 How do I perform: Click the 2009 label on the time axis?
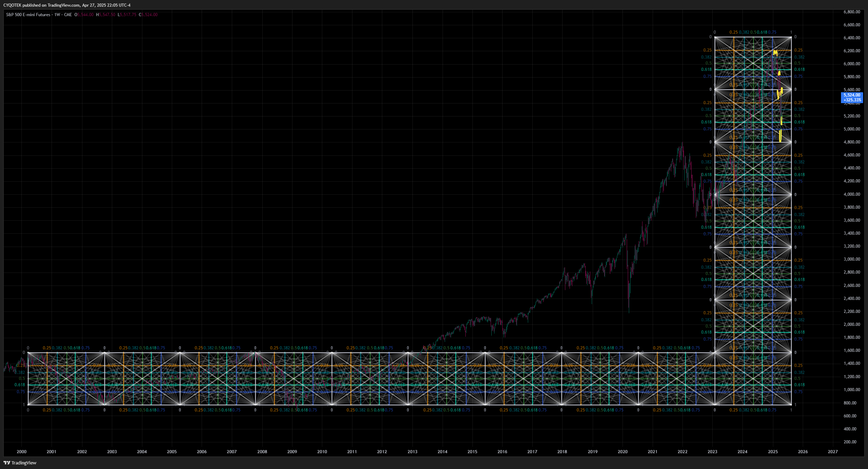pos(292,452)
